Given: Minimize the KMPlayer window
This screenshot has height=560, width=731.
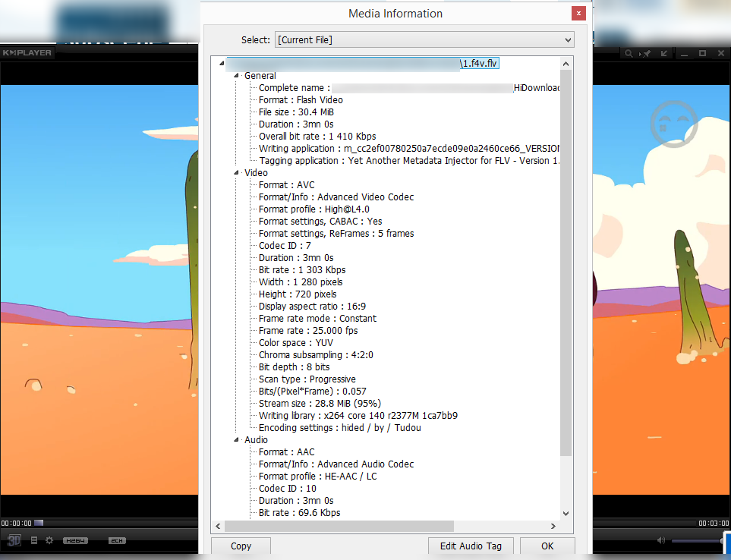Looking at the screenshot, I should click(x=685, y=55).
